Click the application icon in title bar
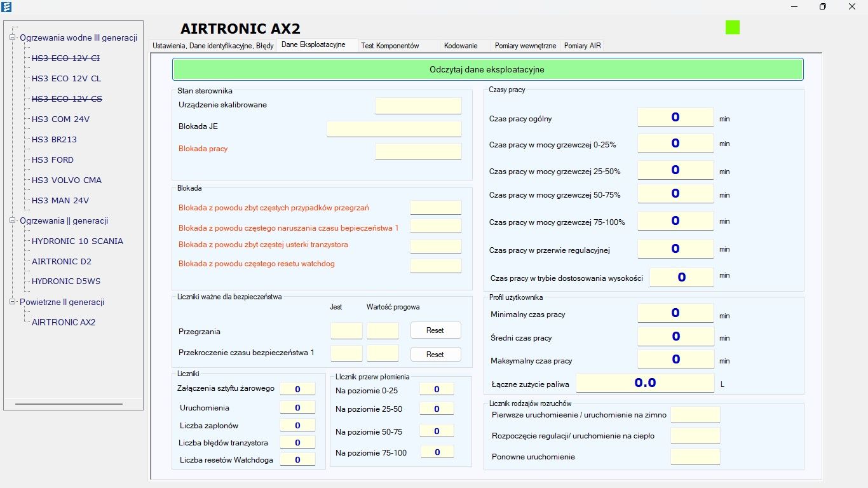868x488 pixels. pos(7,7)
